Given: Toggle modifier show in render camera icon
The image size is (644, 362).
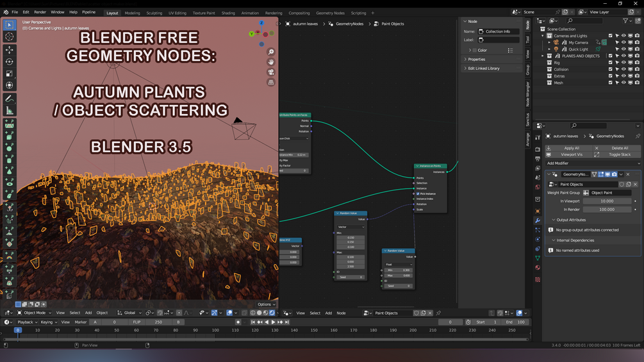Looking at the screenshot, I should coord(615,174).
